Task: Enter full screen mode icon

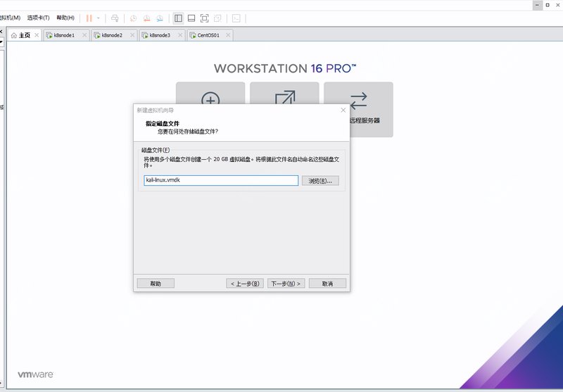Action: [204, 18]
